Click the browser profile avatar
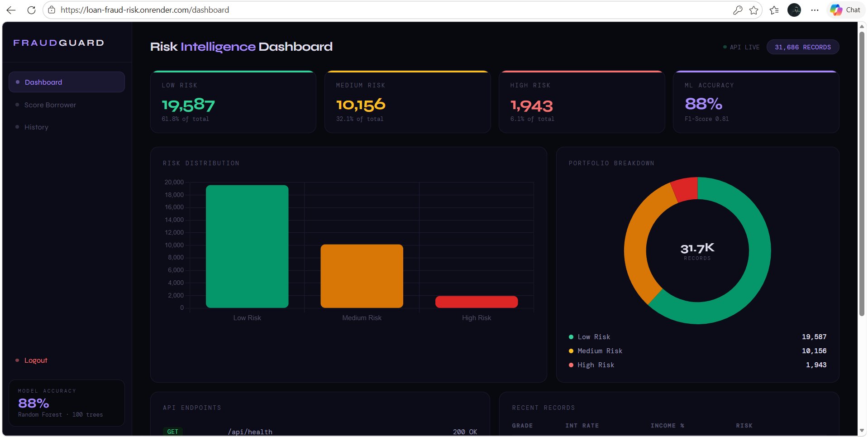 (x=795, y=10)
